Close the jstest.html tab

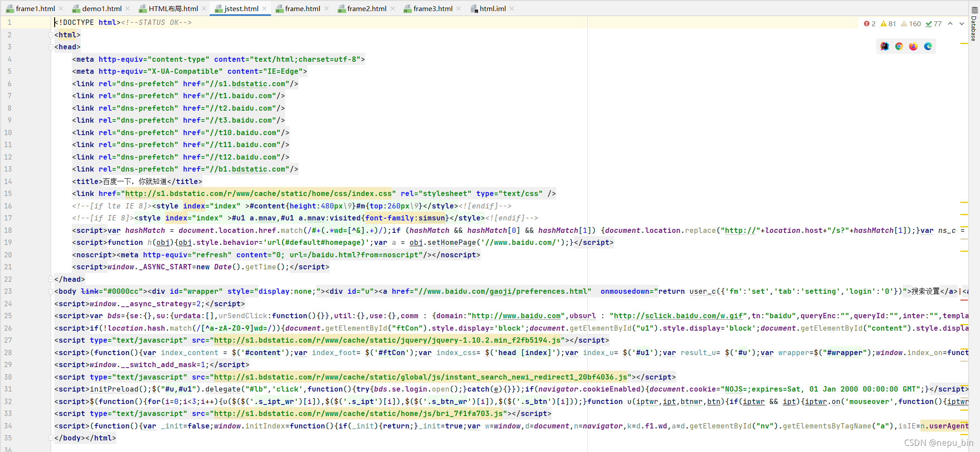pyautogui.click(x=264, y=8)
